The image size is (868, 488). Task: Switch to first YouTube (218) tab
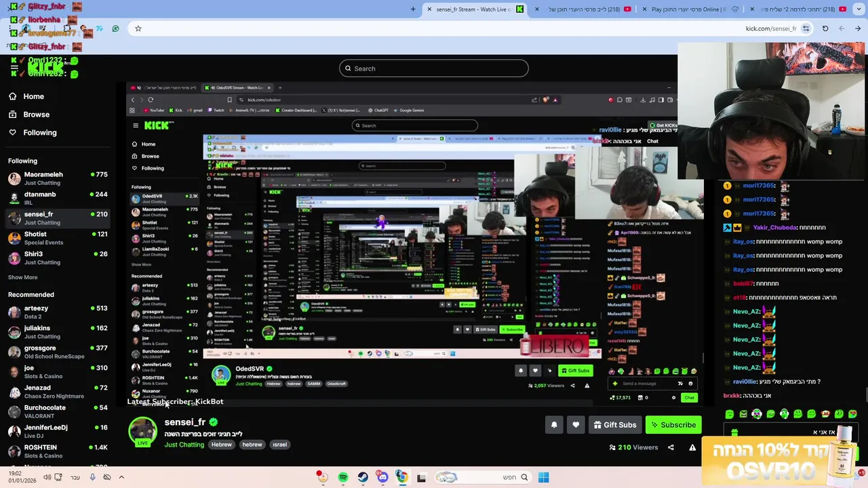coord(587,9)
